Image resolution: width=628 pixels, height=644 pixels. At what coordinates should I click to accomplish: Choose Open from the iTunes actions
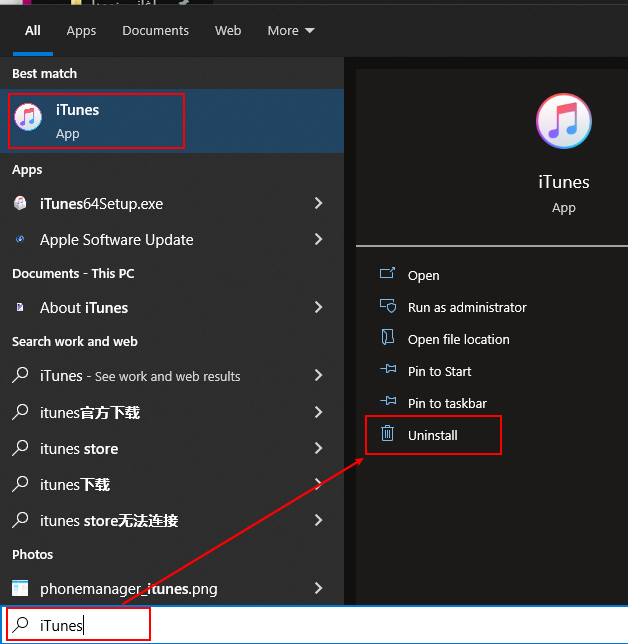point(423,275)
